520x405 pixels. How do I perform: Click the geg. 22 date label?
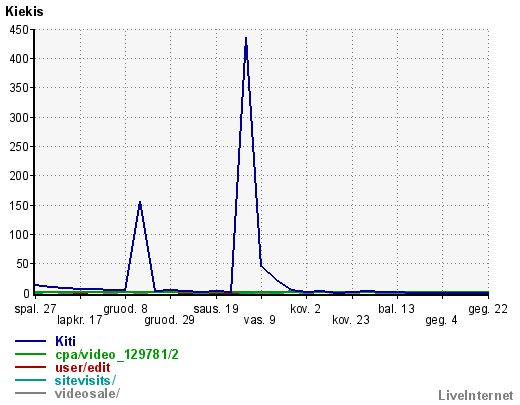point(488,309)
